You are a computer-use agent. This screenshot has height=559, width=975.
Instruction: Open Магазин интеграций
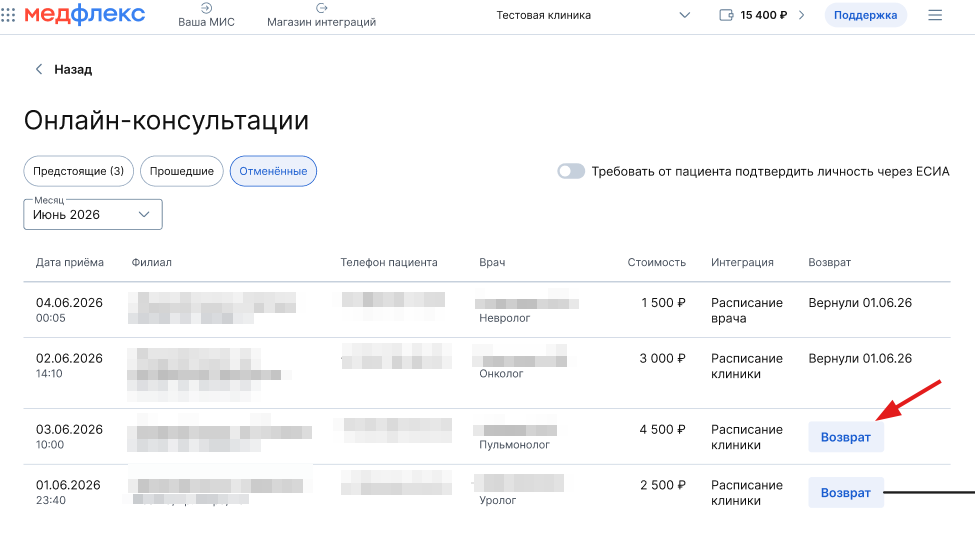tap(321, 15)
